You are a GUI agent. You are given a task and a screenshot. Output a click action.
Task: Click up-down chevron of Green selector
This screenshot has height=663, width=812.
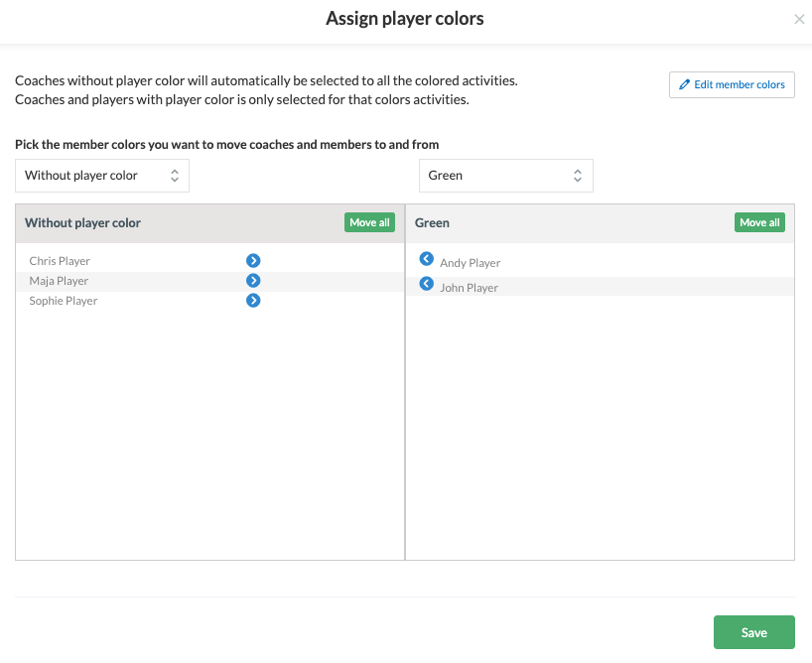(578, 176)
